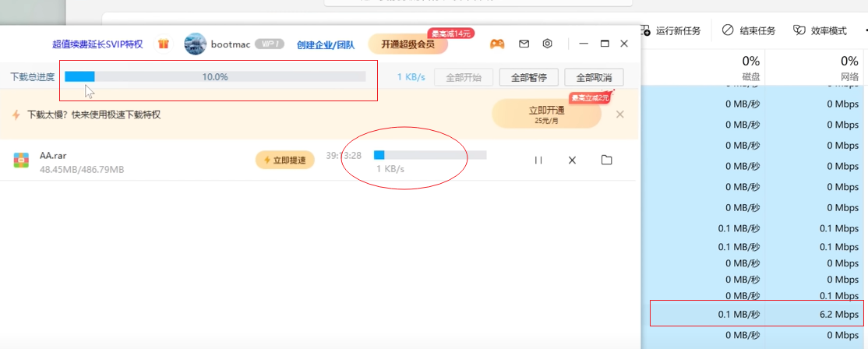This screenshot has height=349, width=868.
Task: Click the AA.rar file type icon
Action: [21, 160]
